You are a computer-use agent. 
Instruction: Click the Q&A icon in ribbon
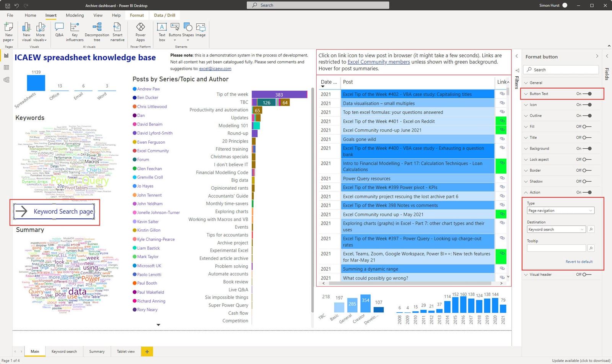click(x=59, y=30)
